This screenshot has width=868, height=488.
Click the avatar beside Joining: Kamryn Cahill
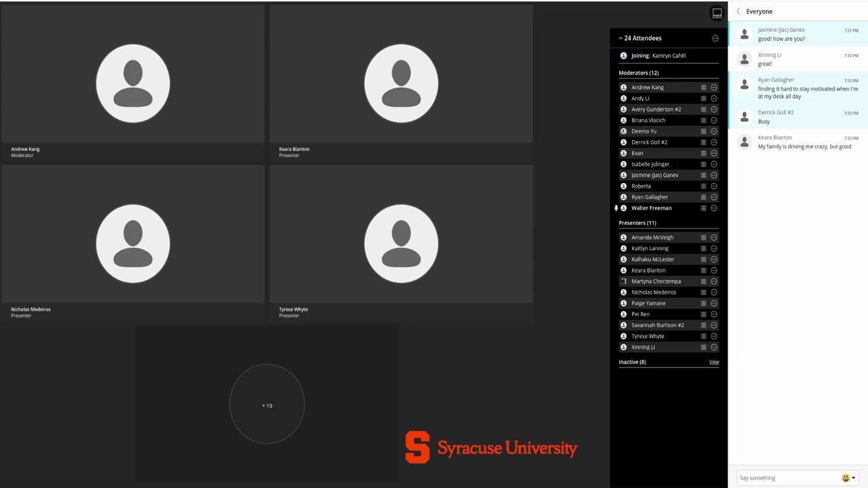tap(624, 56)
